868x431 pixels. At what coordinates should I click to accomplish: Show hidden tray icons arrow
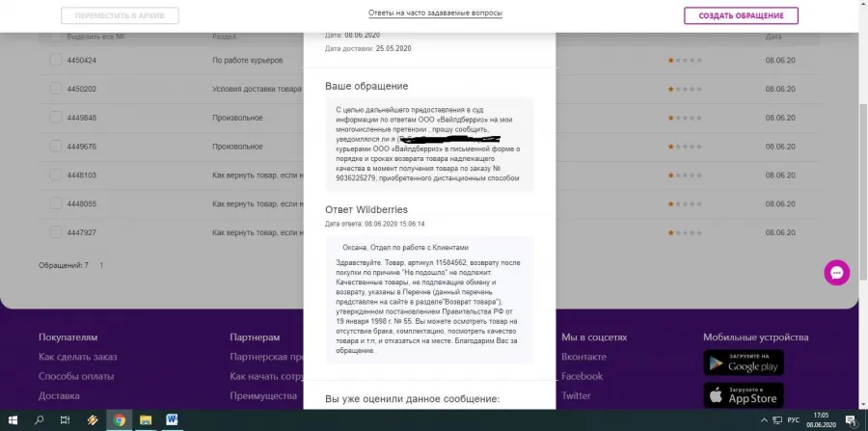765,420
